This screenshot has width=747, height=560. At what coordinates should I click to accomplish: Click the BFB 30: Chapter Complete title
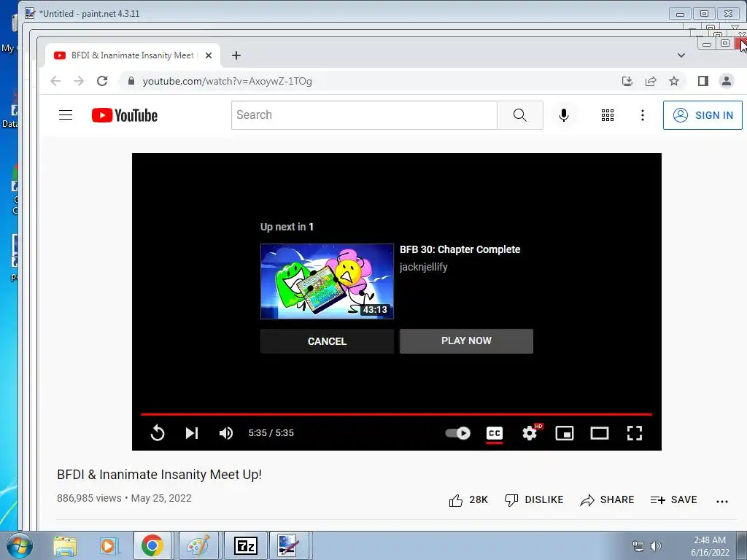(460, 249)
